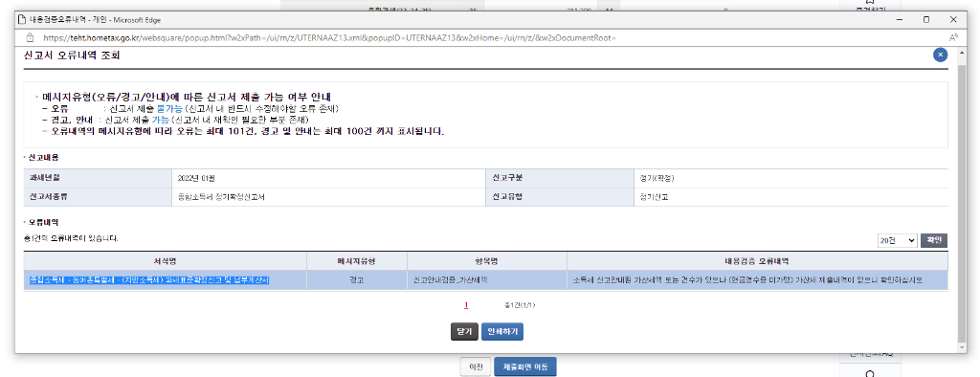Viewport: 980px width, 377px height.
Task: Open the highlighted 종합소득세 form name link
Action: tap(149, 280)
